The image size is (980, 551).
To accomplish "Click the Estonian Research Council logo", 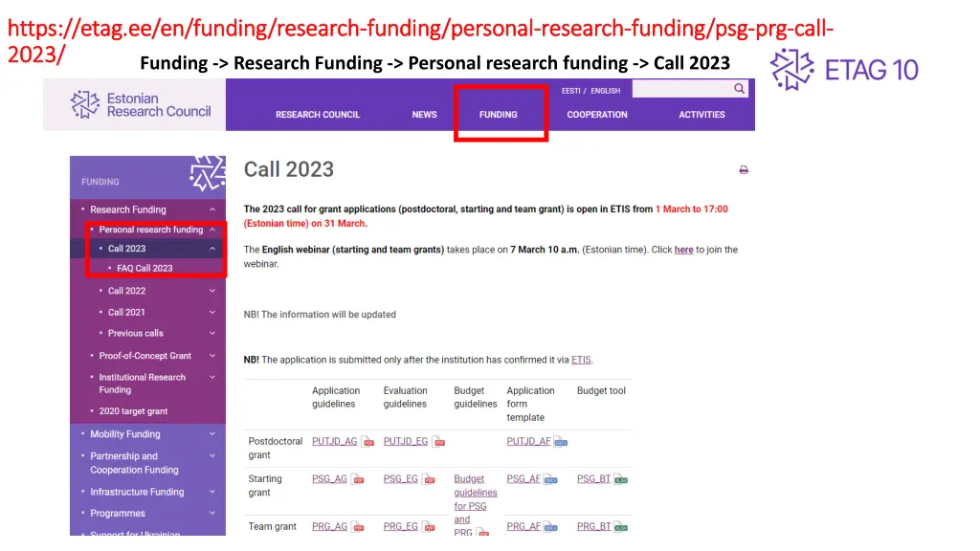I will [140, 104].
